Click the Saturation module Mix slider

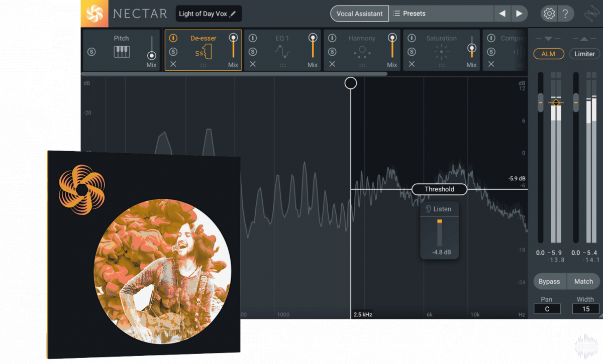[x=471, y=48]
